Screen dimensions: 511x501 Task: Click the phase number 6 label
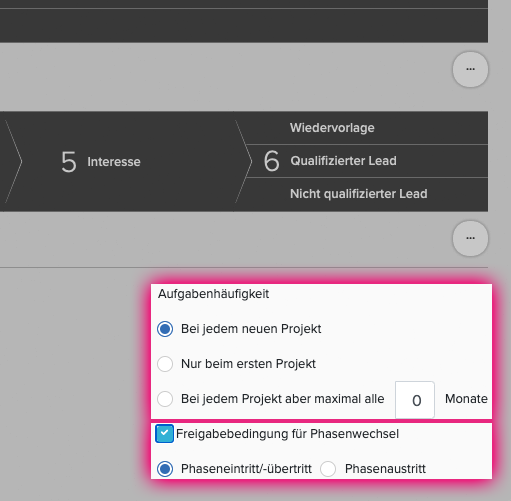[272, 161]
